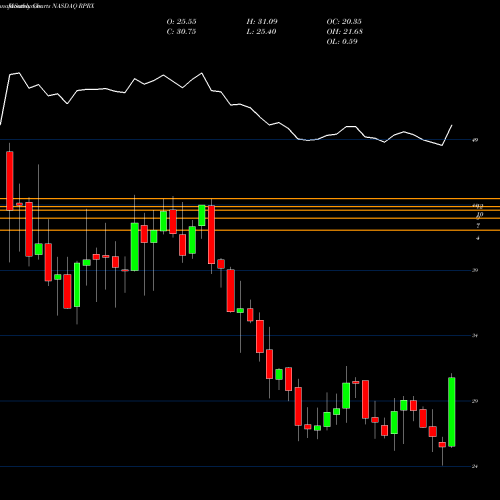500x500 pixels.
Task: Click the 49 price axis label
Action: (x=475, y=140)
